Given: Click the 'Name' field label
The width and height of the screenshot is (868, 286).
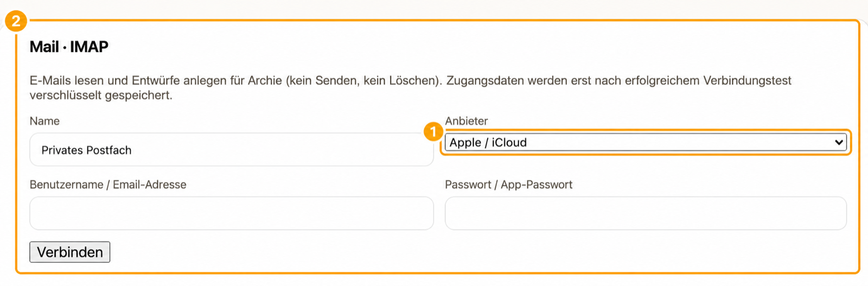Looking at the screenshot, I should point(44,121).
